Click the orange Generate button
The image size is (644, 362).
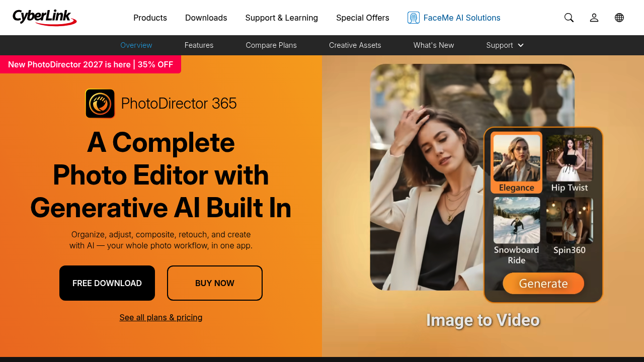point(543,284)
